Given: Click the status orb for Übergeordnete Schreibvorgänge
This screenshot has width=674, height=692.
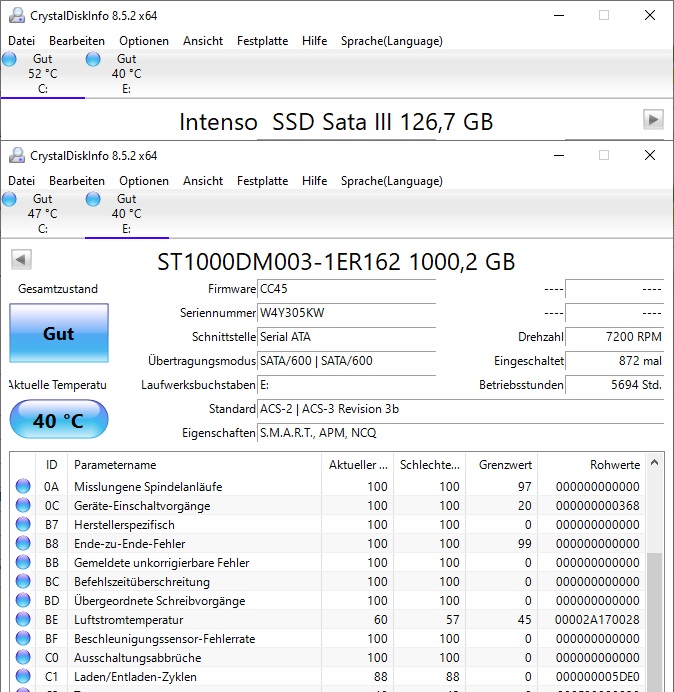Looking at the screenshot, I should point(23,600).
